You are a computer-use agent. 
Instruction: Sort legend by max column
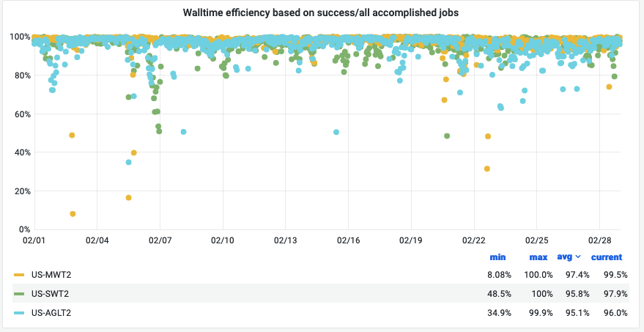538,257
